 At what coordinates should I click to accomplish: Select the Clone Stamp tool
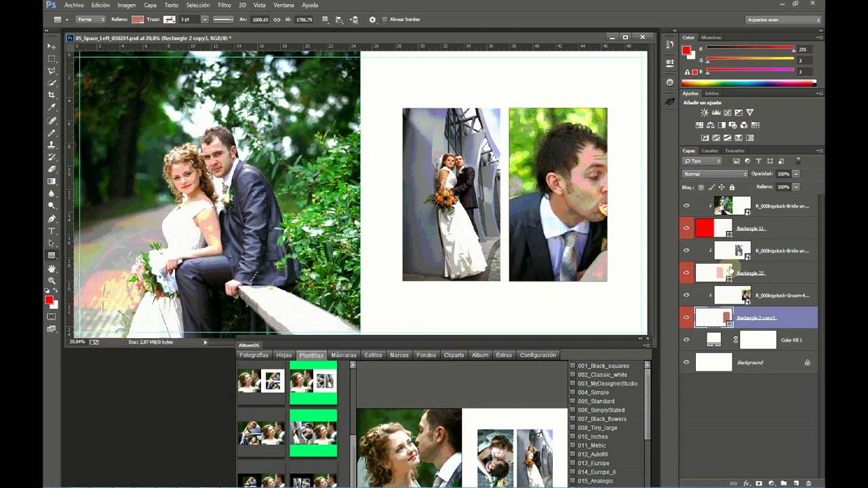(x=52, y=145)
